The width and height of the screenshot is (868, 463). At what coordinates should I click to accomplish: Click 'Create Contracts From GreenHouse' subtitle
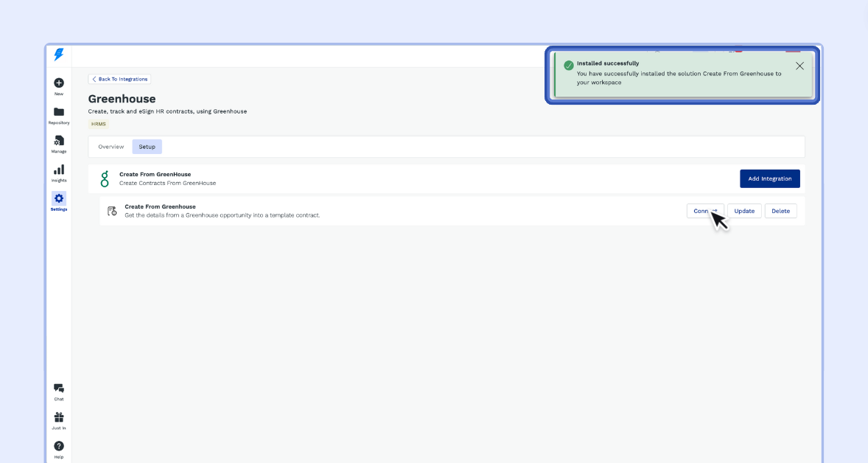(x=168, y=184)
